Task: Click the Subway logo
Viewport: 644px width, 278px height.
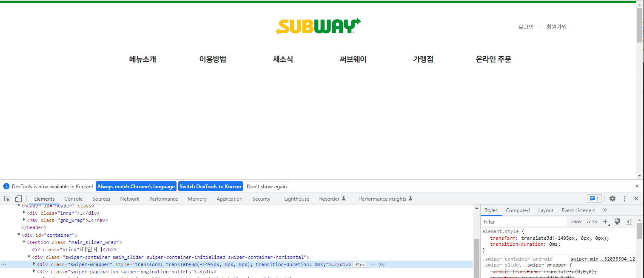Action: pos(318,26)
